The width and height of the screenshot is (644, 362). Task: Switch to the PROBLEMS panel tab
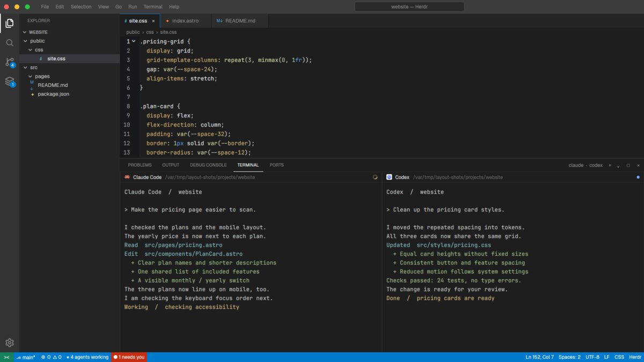pos(140,165)
